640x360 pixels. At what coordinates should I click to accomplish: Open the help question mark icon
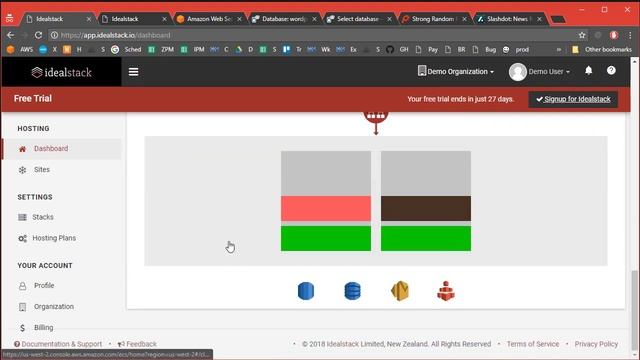click(x=611, y=71)
